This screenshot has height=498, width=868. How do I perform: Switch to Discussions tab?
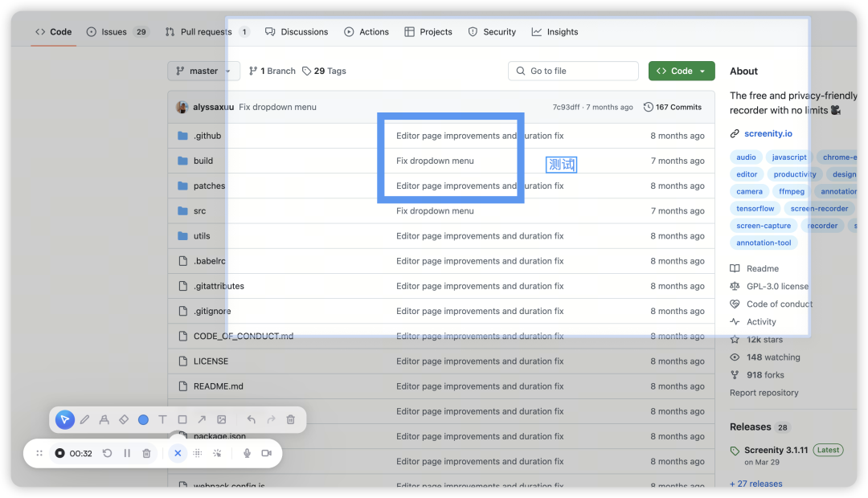297,32
